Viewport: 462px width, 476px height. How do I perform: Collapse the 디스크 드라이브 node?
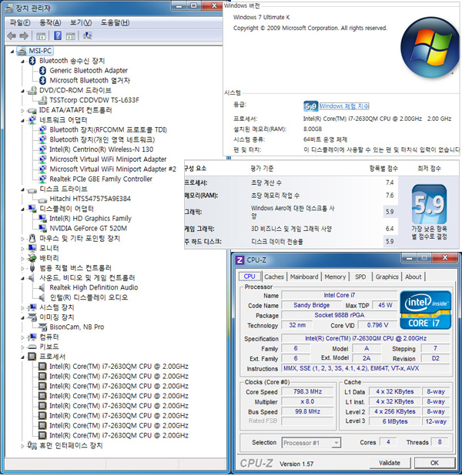pyautogui.click(x=22, y=189)
